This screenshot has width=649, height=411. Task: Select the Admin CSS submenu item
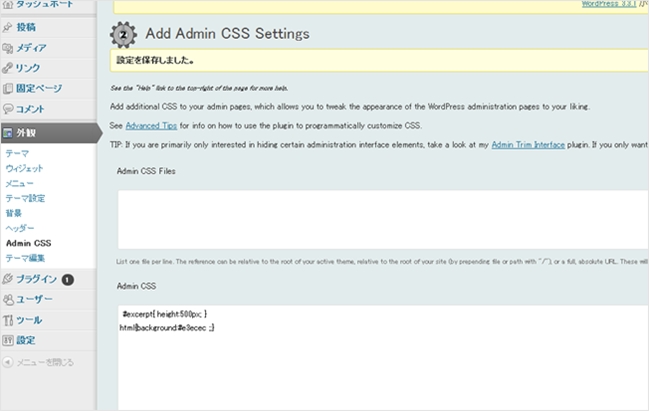[x=29, y=243]
